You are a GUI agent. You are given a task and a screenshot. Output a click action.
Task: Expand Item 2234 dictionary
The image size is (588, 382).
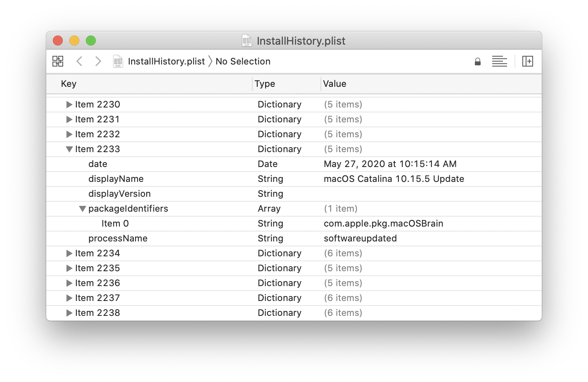pos(69,253)
